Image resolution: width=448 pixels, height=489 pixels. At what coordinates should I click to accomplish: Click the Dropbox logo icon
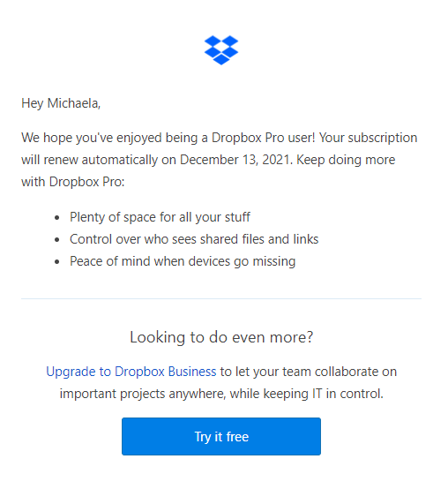221,50
